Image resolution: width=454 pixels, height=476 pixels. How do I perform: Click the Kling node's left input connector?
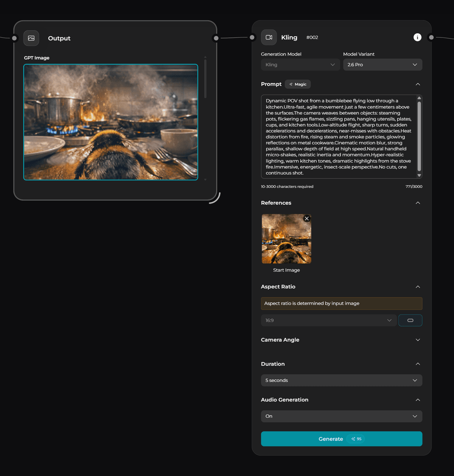point(252,37)
